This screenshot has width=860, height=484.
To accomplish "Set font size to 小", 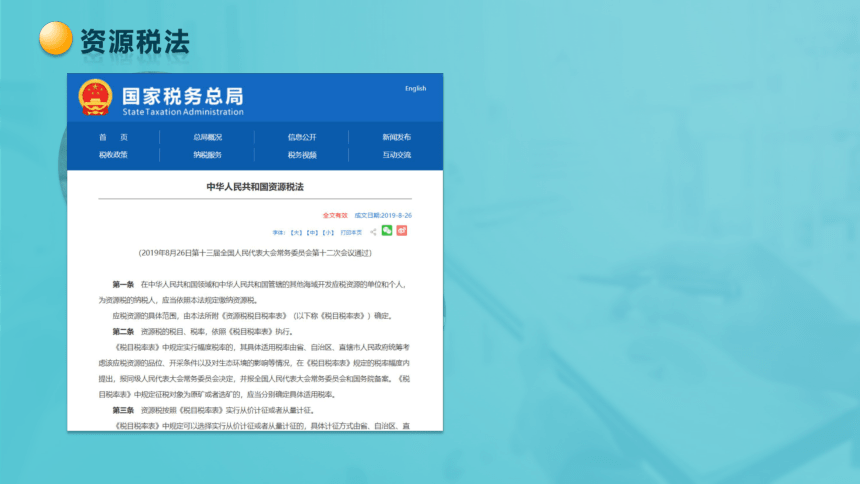I will click(x=328, y=233).
